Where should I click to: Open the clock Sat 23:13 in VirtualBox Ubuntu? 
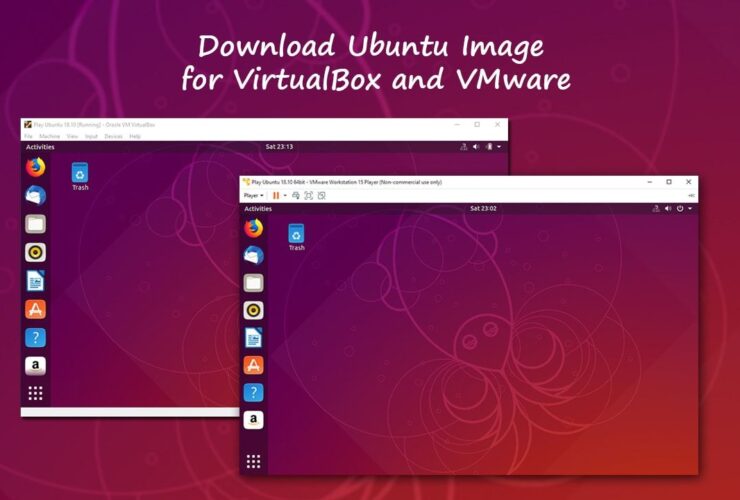[279, 147]
